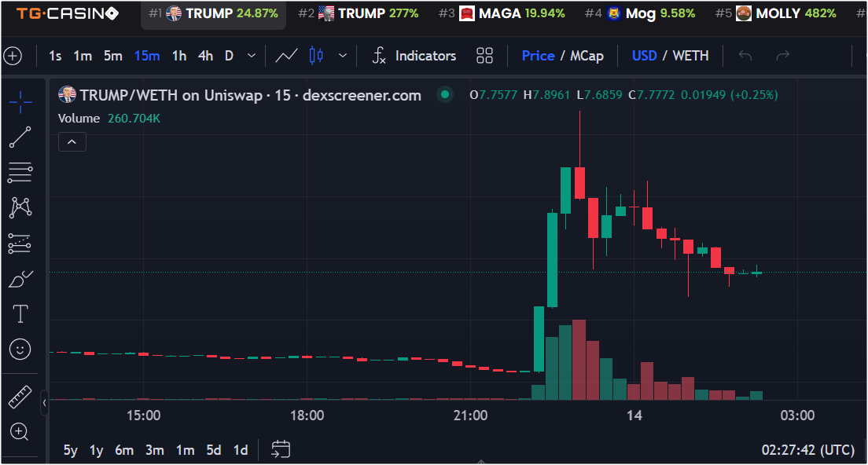Open #3 MAGA 19.94% trending token

(502, 14)
